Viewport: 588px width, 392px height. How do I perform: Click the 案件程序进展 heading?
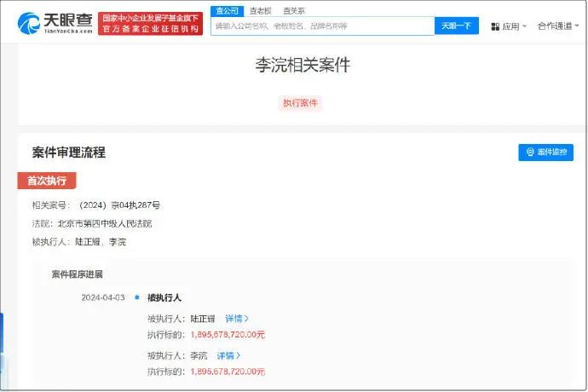click(78, 274)
